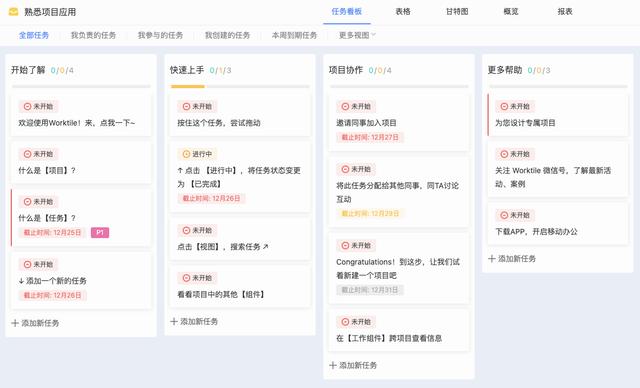Viewport: 640px width, 388px height.
Task: Open the 点击【视图】，搜索任务 task
Action: pyautogui.click(x=240, y=239)
